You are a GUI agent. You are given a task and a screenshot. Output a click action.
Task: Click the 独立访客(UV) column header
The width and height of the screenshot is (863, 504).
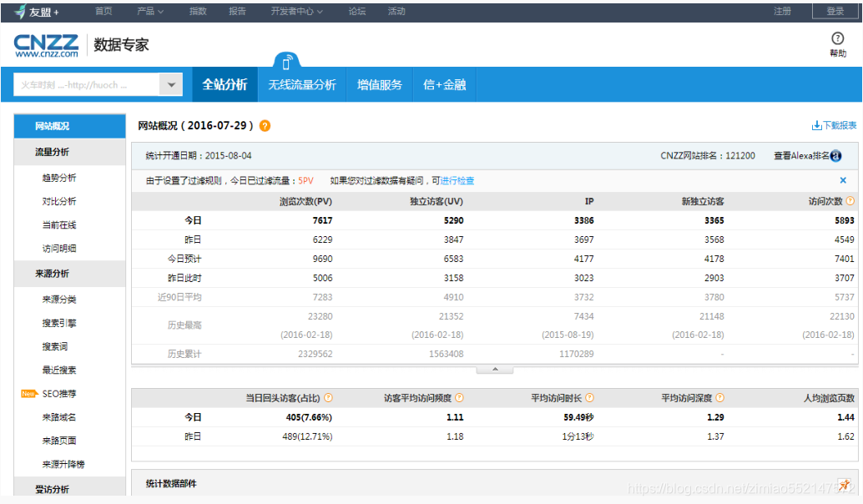click(437, 201)
